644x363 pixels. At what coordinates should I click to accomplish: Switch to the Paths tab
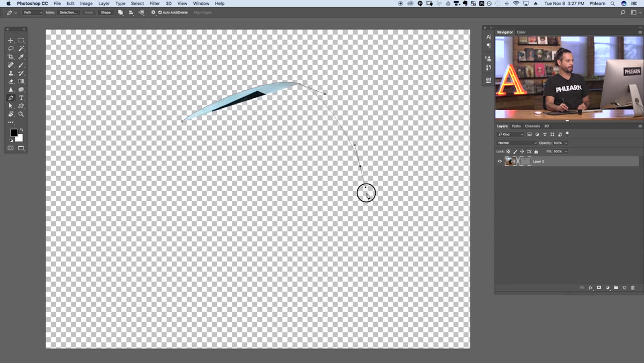click(x=516, y=126)
